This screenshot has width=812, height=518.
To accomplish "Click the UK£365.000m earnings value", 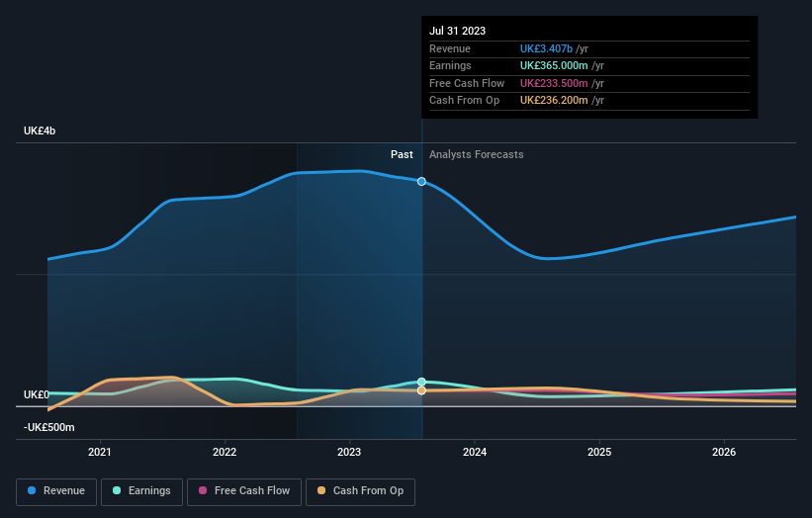I will [x=554, y=65].
